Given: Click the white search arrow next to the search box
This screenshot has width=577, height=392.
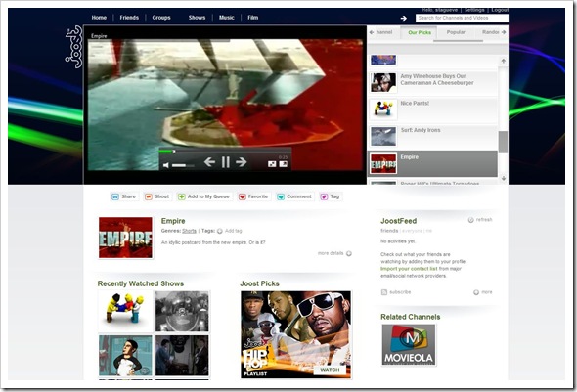Looking at the screenshot, I should pyautogui.click(x=404, y=18).
